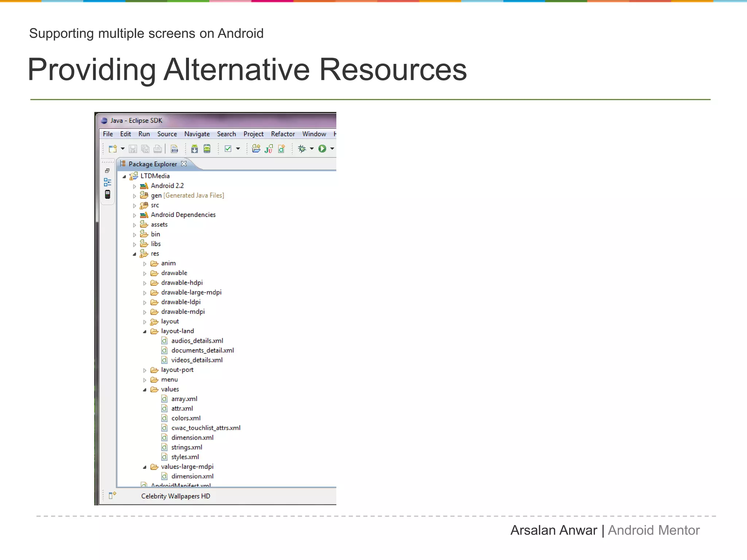Expand the gen Generated Java Files folder
This screenshot has width=747, height=560.
pos(134,196)
